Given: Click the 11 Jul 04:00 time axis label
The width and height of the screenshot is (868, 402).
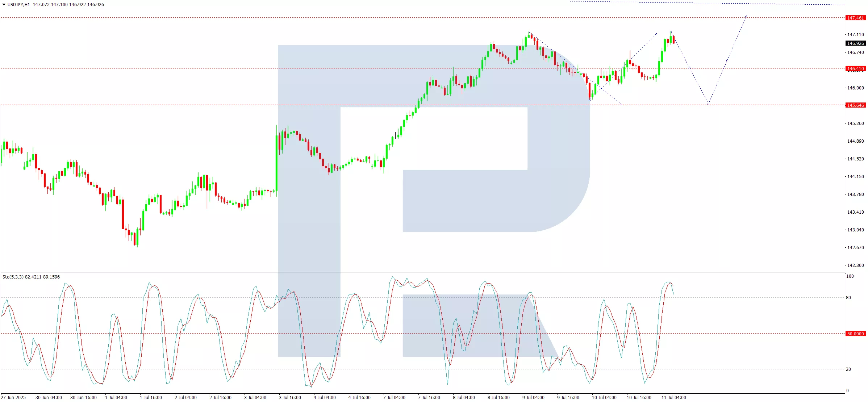Looking at the screenshot, I should [673, 398].
